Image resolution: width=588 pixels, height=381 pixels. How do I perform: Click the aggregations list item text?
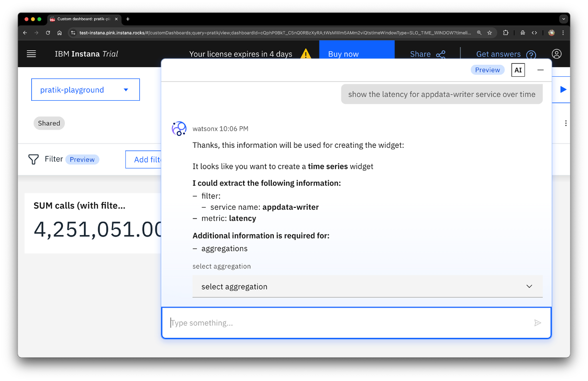tap(224, 249)
